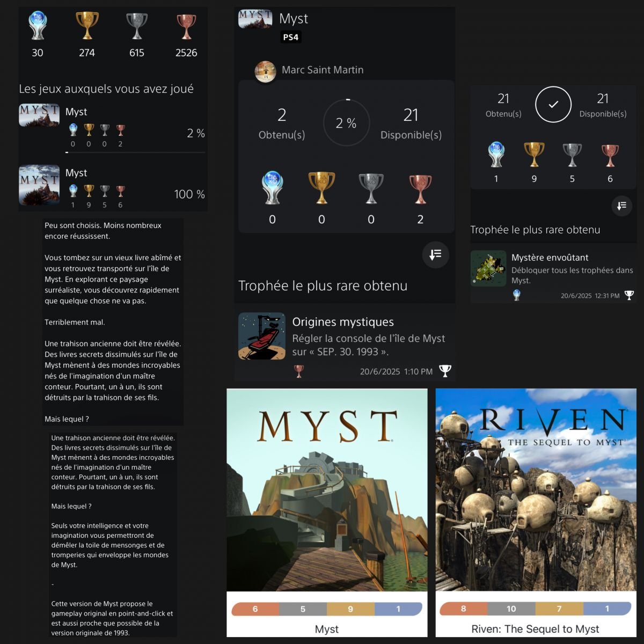This screenshot has height=644, width=644.
Task: Open sort options above Origines mystiques
Action: pos(435,254)
